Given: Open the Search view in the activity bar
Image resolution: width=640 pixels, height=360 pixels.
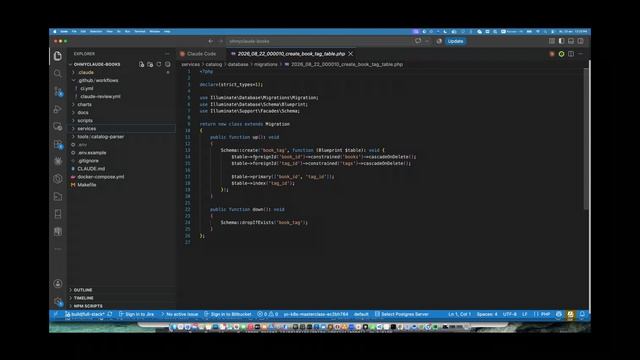Looking at the screenshot, I should pyautogui.click(x=58, y=73).
